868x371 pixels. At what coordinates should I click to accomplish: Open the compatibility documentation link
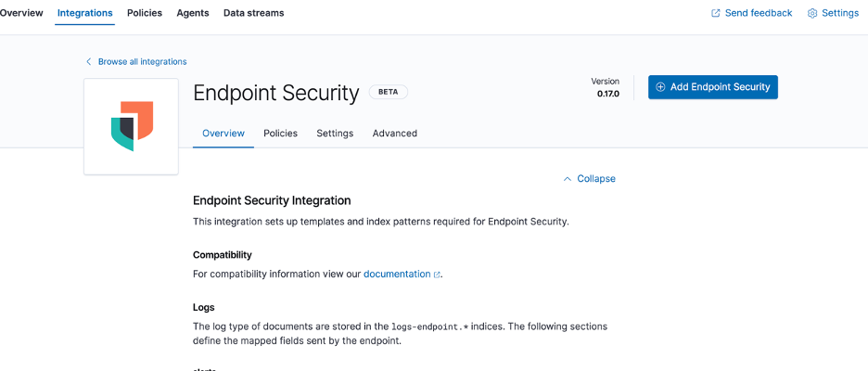point(397,274)
